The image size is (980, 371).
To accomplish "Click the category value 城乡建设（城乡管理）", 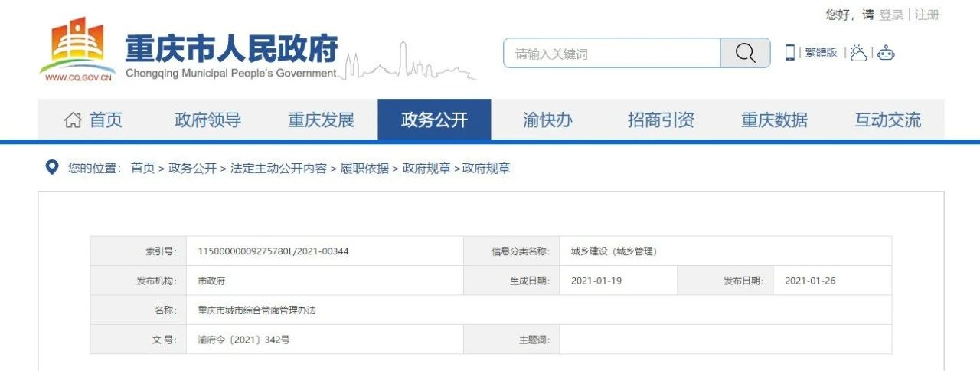I will (x=614, y=251).
